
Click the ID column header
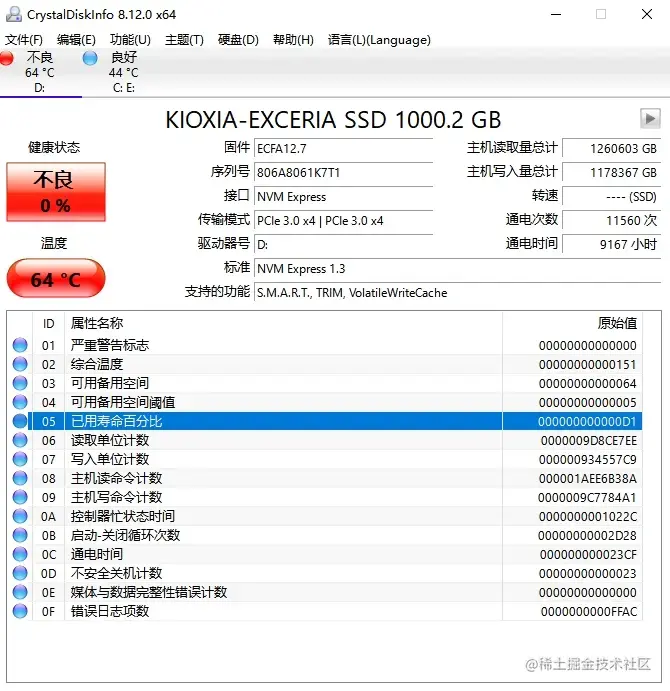[x=48, y=323]
